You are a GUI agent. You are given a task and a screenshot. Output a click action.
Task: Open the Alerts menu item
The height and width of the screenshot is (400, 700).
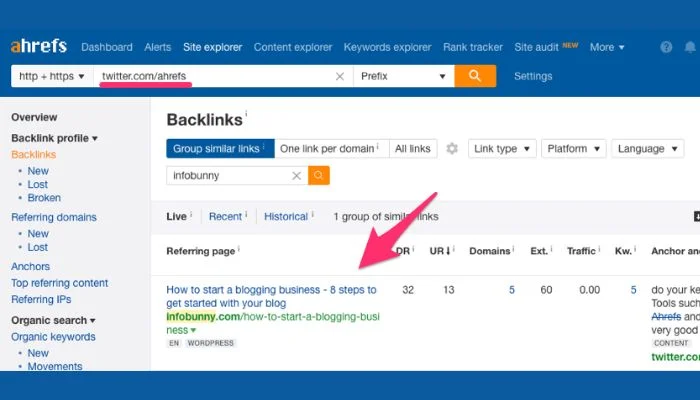158,47
